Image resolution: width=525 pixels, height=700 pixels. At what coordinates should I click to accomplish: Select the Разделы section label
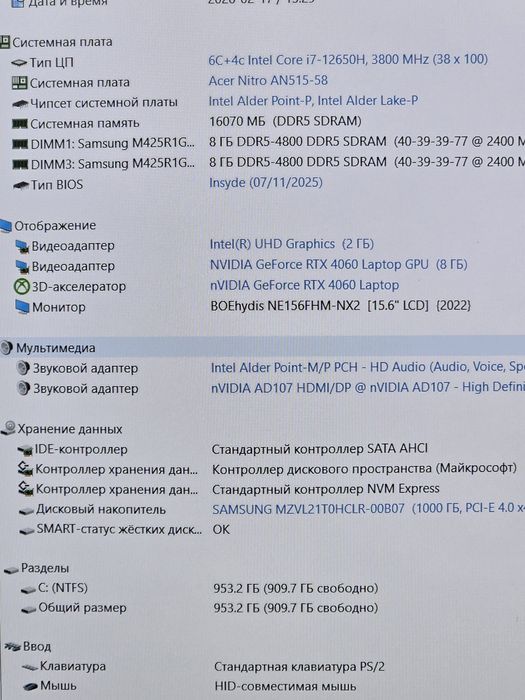[x=45, y=569]
